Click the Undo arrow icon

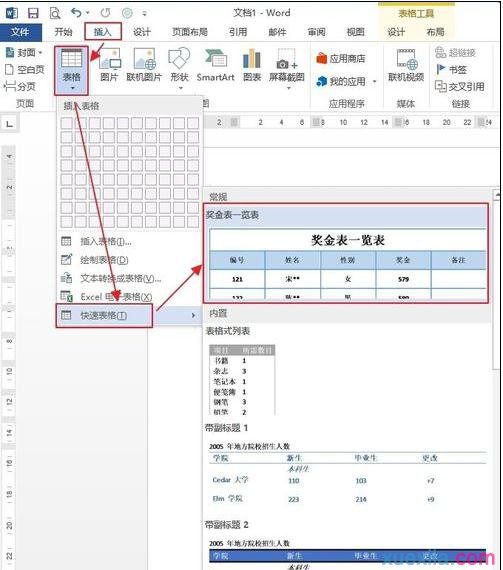[x=76, y=13]
